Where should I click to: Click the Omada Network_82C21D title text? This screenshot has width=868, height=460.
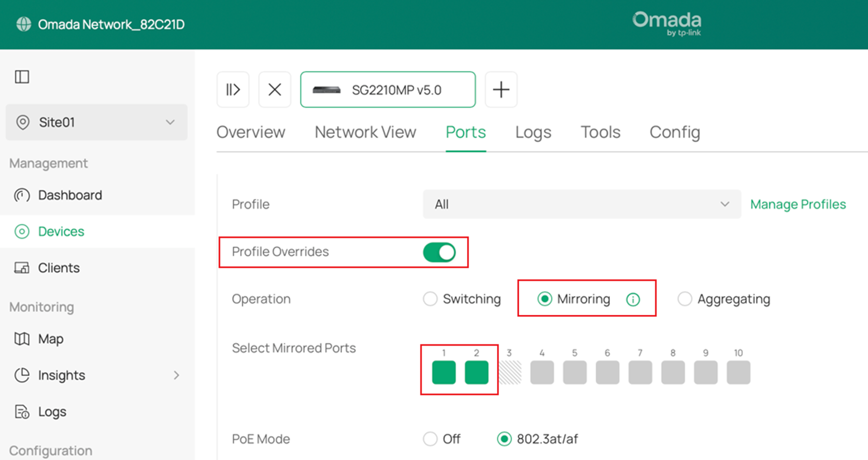point(111,24)
